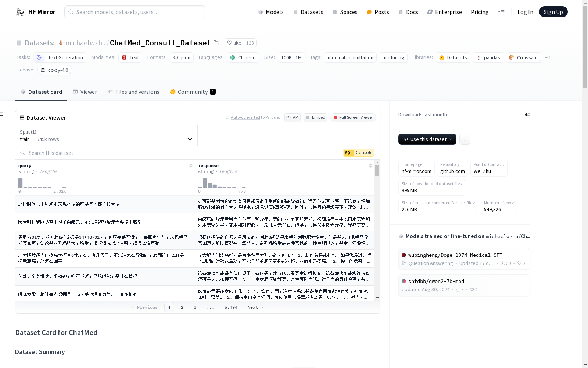Viewport: 588px width, 368px height.
Task: Click the response lengths histogram tallest bar
Action: coord(205,183)
